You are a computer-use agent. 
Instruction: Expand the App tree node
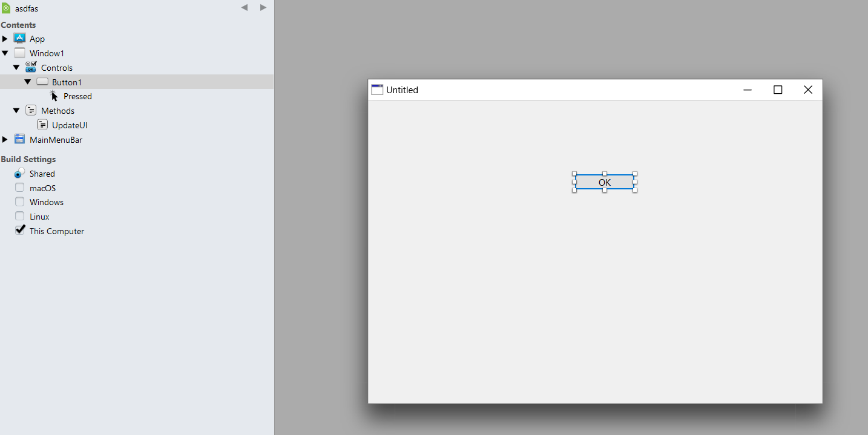pyautogui.click(x=5, y=39)
